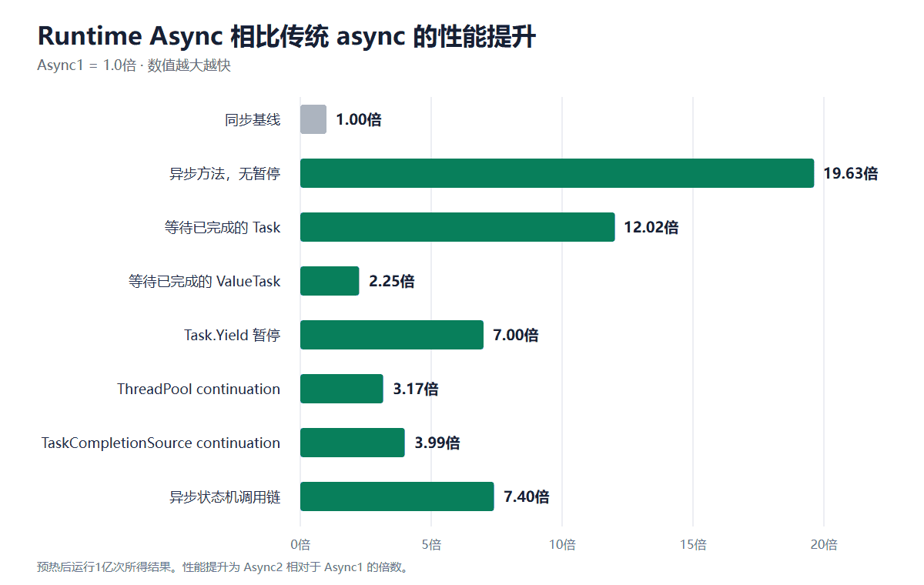924x585 pixels.
Task: Click the 10倍 axis tick label
Action: (x=562, y=545)
